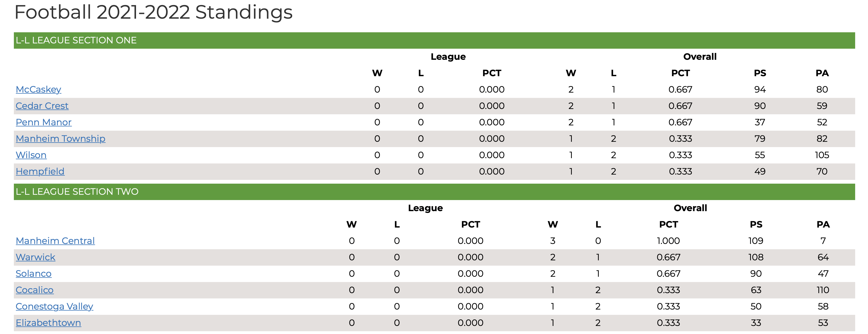Open the McCaskey team link
Viewport: 868px width, 334px height.
[39, 89]
